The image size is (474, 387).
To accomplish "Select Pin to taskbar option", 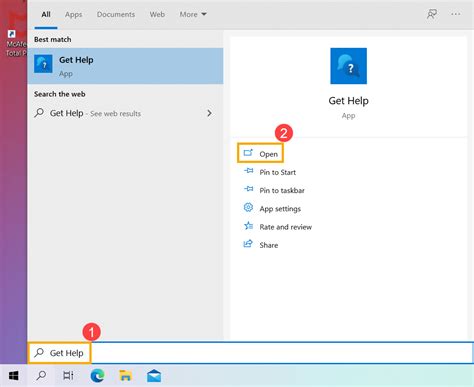I will pyautogui.click(x=282, y=190).
